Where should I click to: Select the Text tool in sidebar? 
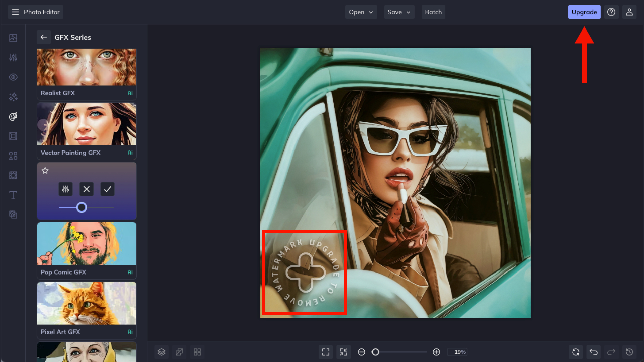tap(13, 195)
